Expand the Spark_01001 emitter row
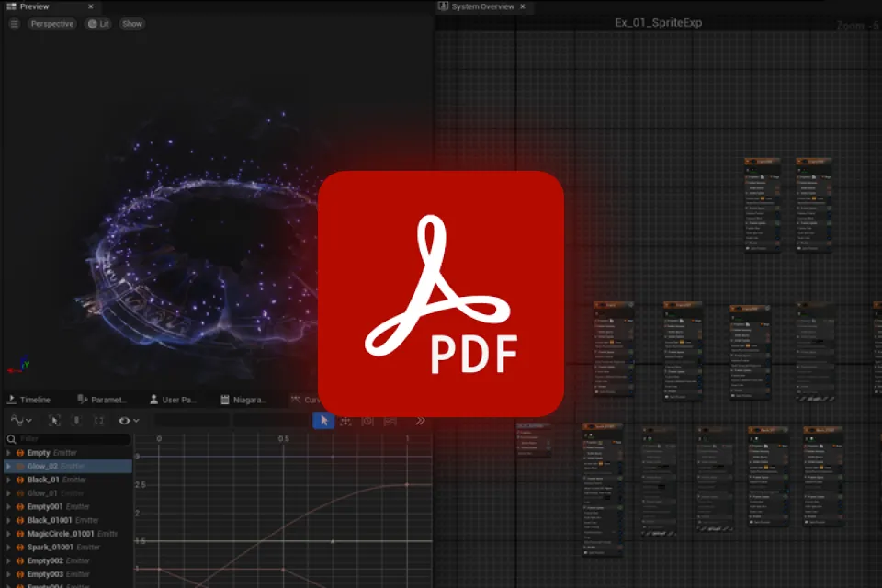 tap(8, 548)
